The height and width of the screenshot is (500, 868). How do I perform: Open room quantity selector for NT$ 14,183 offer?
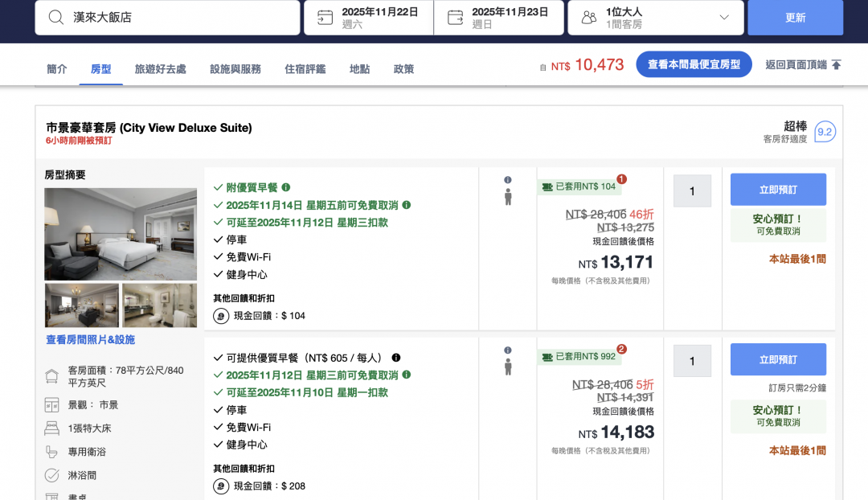coord(692,362)
